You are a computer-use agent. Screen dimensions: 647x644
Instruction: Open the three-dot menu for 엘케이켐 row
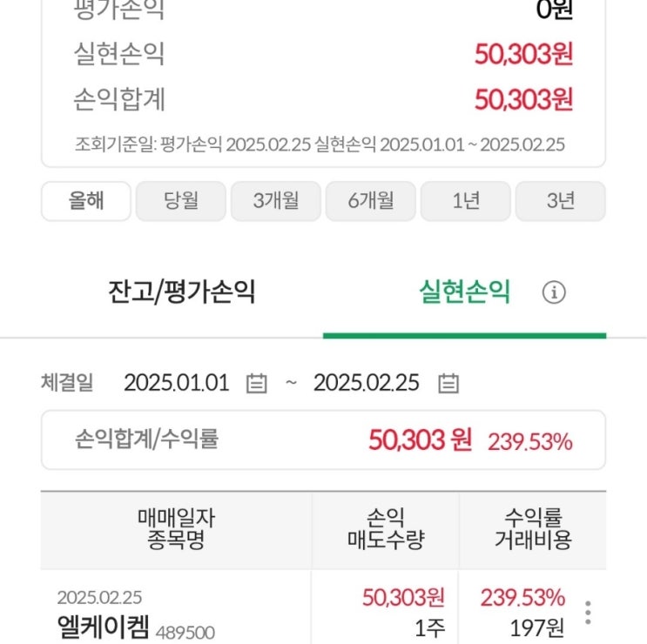[x=589, y=613]
